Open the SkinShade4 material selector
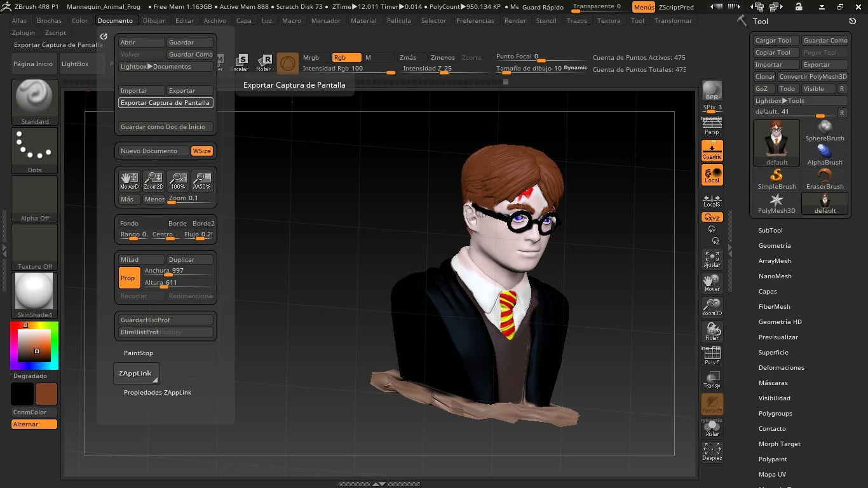Image resolution: width=868 pixels, height=488 pixels. (x=35, y=295)
